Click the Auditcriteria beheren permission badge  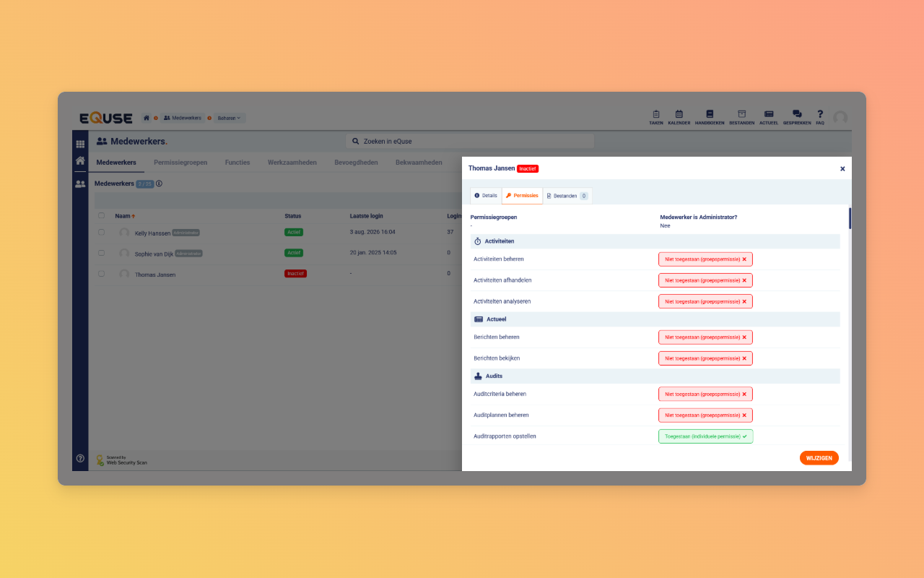click(705, 394)
